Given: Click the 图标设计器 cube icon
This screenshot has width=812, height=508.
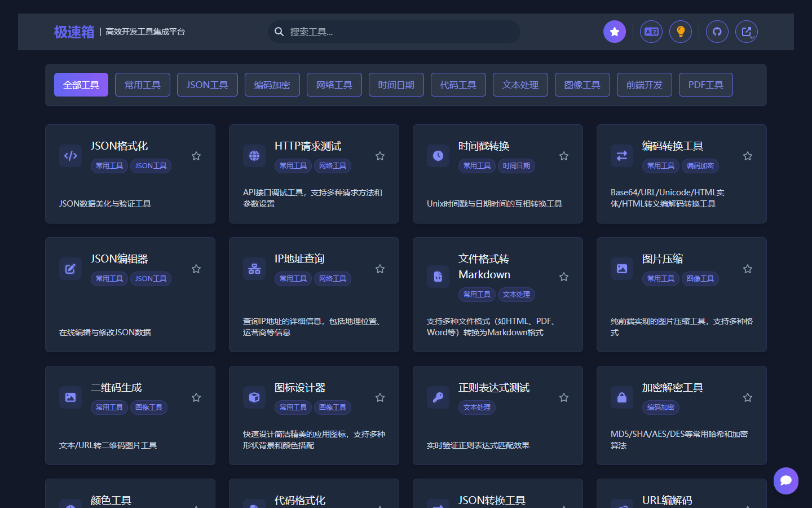Looking at the screenshot, I should point(254,397).
